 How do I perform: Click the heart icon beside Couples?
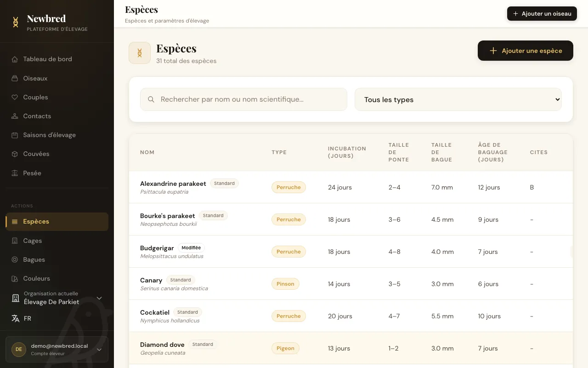pos(15,97)
